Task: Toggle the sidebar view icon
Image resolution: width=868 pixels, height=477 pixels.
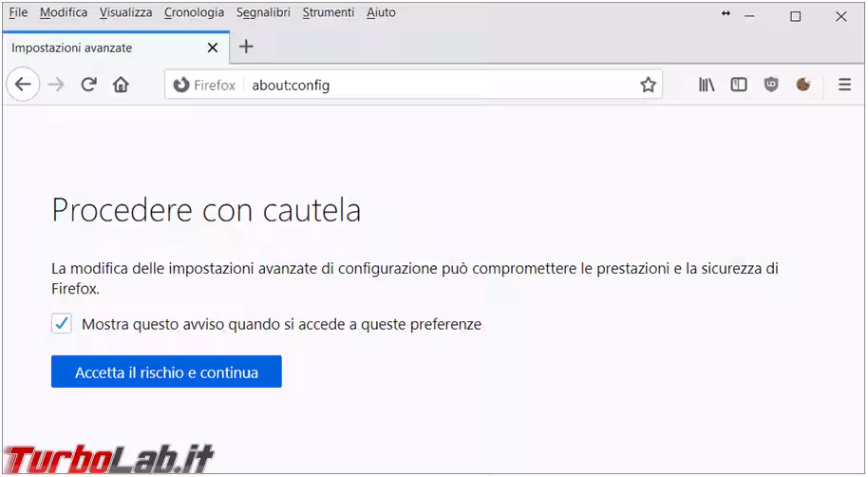Action: click(739, 85)
